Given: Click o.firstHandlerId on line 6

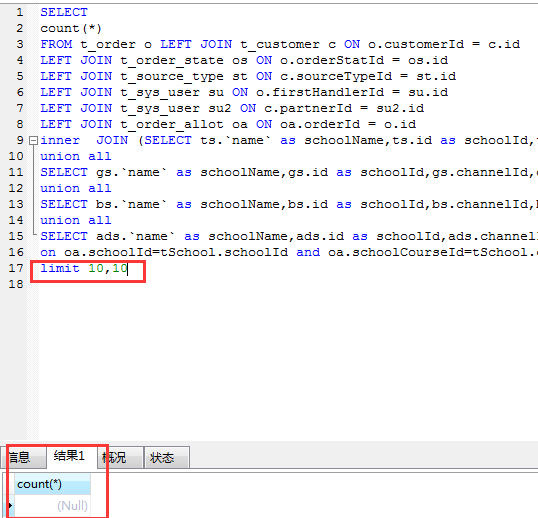Looking at the screenshot, I should click(x=328, y=93).
